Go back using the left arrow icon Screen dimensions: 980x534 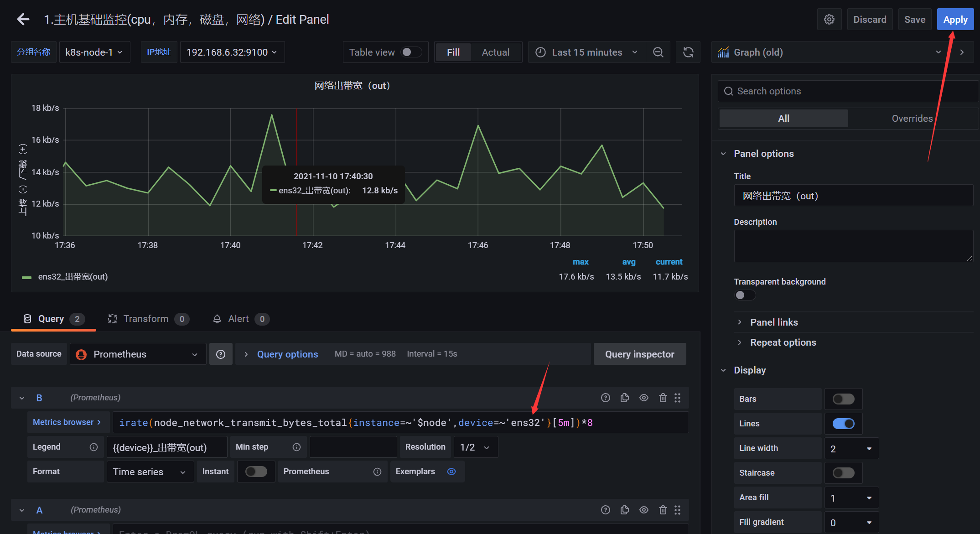click(x=23, y=19)
